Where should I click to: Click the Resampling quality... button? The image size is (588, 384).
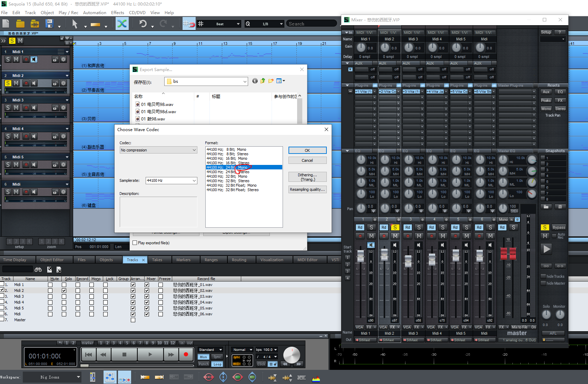[x=307, y=189]
